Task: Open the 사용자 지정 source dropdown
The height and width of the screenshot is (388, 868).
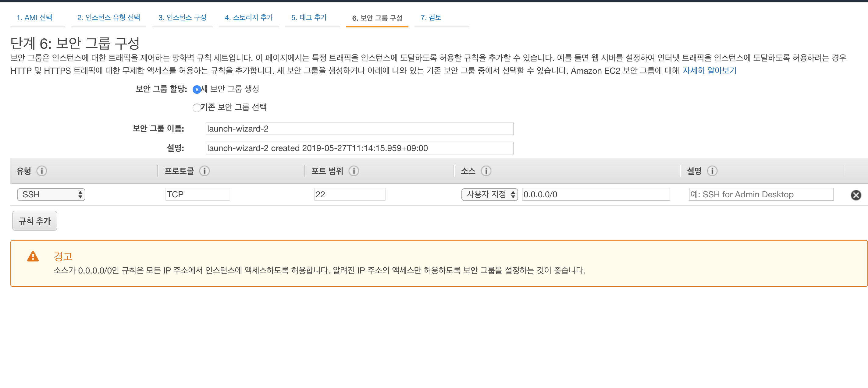Action: [489, 194]
